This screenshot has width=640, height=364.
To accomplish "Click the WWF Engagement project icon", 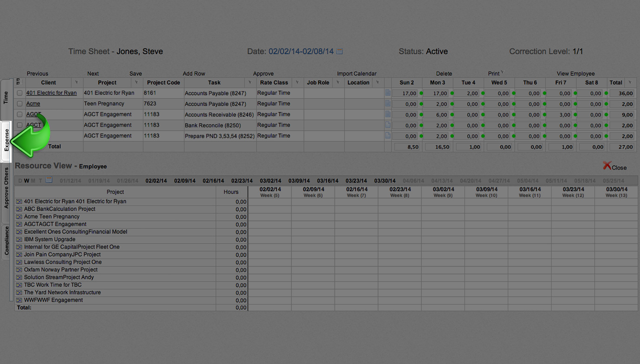I will [x=19, y=300].
